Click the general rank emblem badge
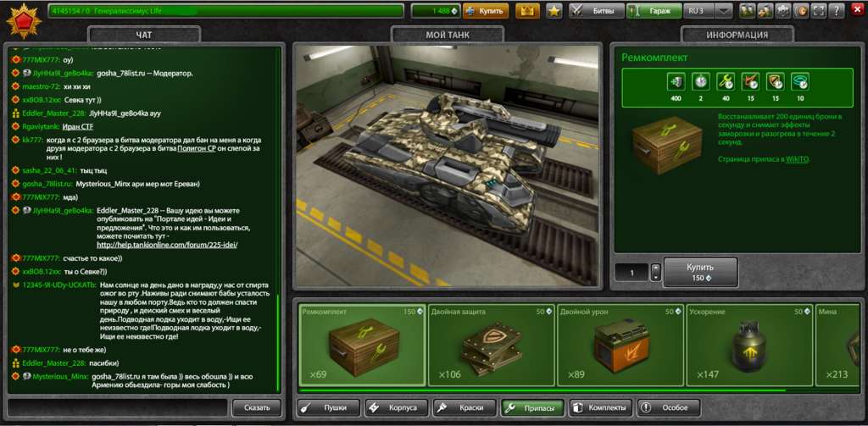This screenshot has width=868, height=426. [23, 20]
